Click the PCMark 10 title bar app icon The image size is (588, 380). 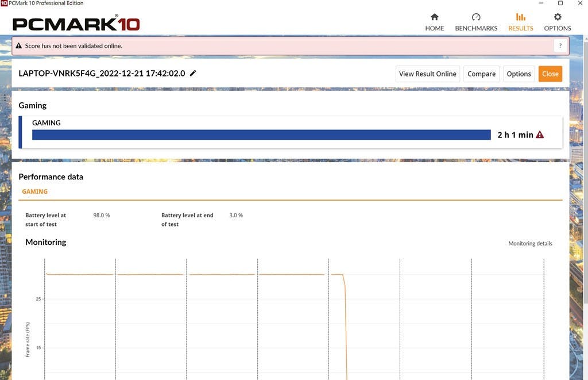click(4, 3)
